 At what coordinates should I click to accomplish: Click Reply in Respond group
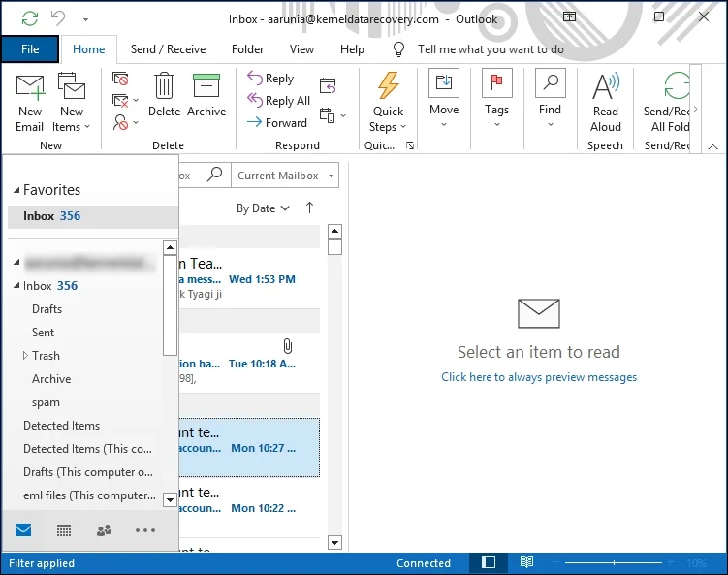point(270,78)
